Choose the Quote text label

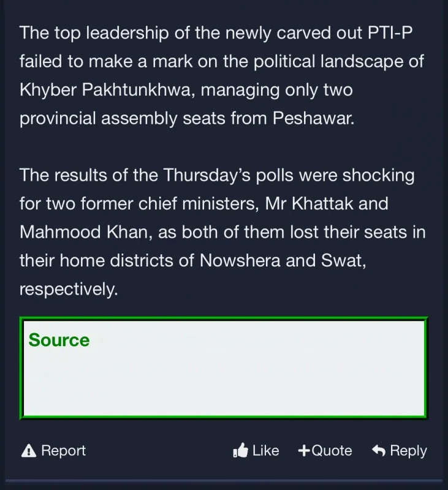click(332, 451)
